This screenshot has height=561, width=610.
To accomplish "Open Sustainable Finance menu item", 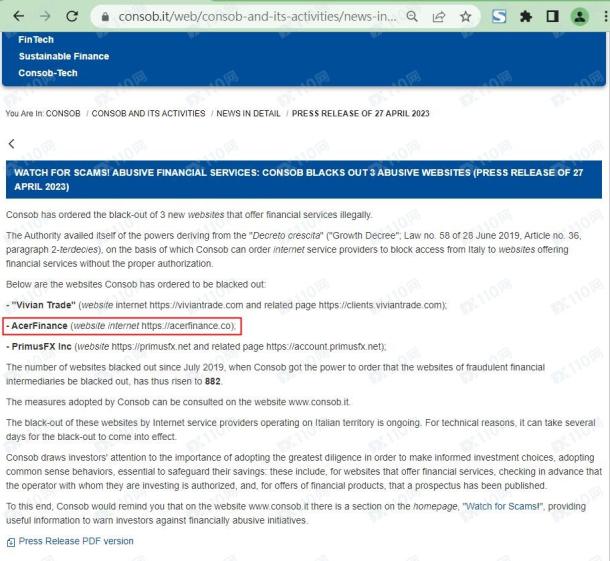I will click(x=64, y=56).
